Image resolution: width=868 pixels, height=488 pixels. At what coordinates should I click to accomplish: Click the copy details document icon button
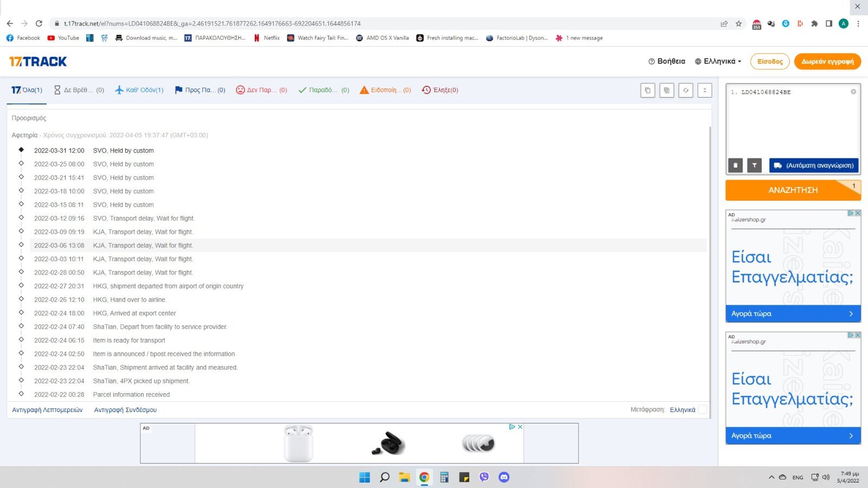click(x=667, y=91)
